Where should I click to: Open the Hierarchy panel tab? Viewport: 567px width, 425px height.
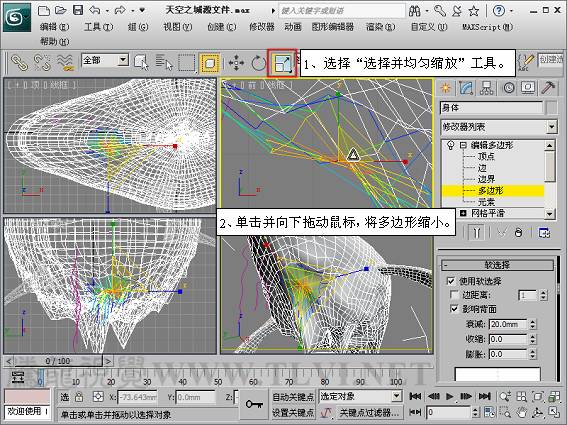[x=486, y=88]
